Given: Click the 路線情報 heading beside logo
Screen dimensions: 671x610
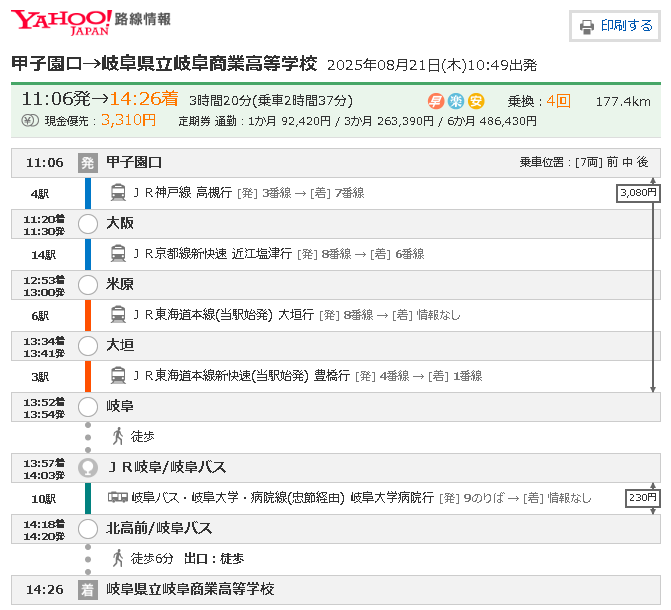Looking at the screenshot, I should (143, 19).
